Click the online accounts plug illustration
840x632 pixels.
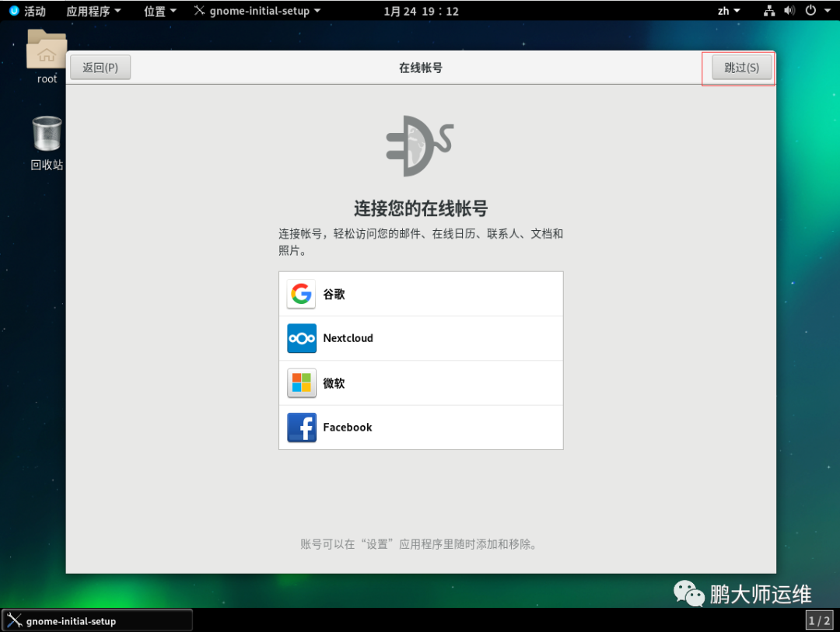pos(420,145)
